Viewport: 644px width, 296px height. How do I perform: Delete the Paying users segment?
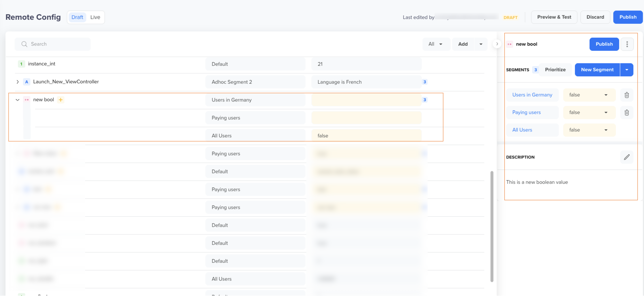tap(626, 113)
